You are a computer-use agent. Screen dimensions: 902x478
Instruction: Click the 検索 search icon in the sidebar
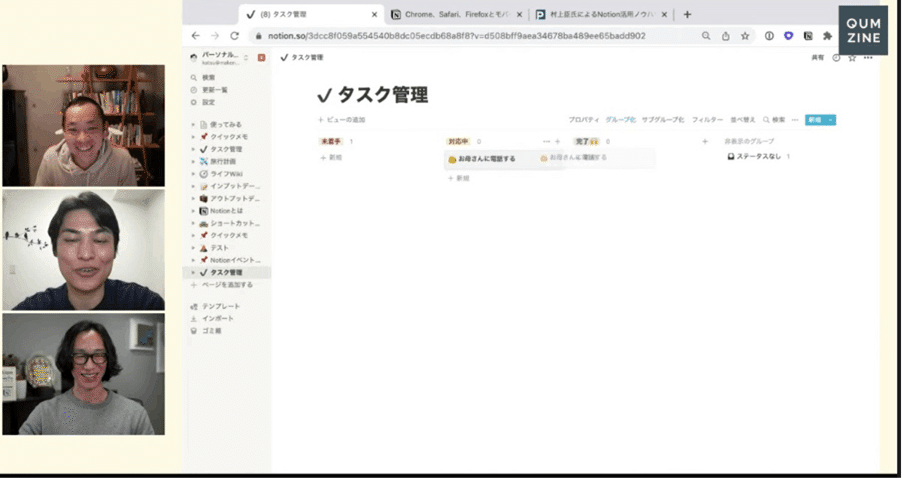(194, 77)
